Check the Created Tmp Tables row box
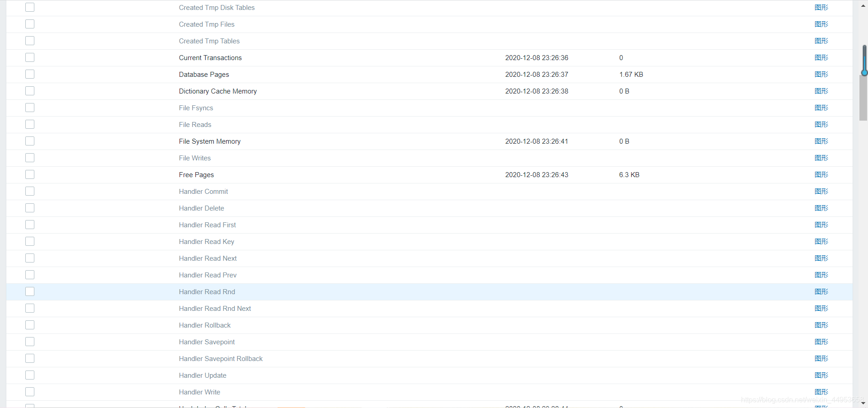868x408 pixels. (x=30, y=41)
